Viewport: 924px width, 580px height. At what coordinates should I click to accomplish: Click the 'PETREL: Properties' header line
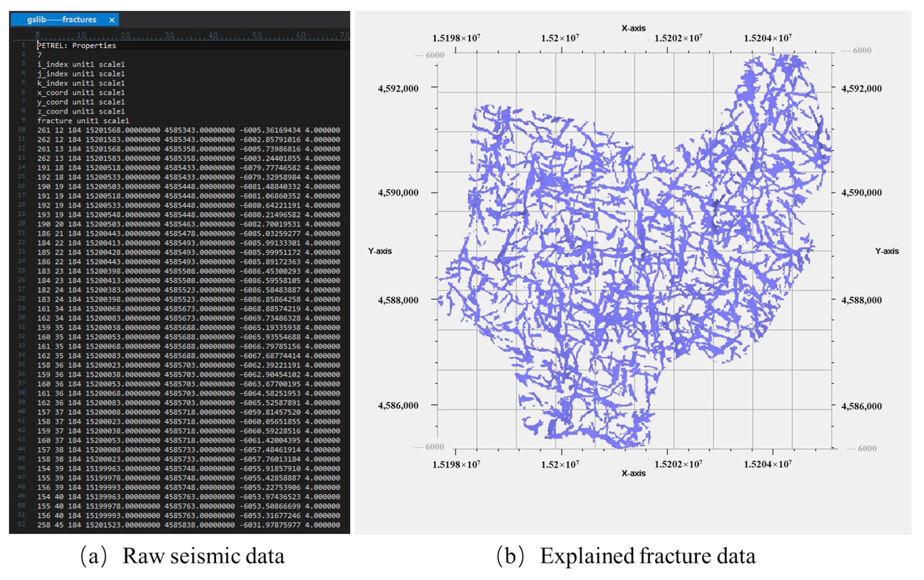[x=76, y=46]
